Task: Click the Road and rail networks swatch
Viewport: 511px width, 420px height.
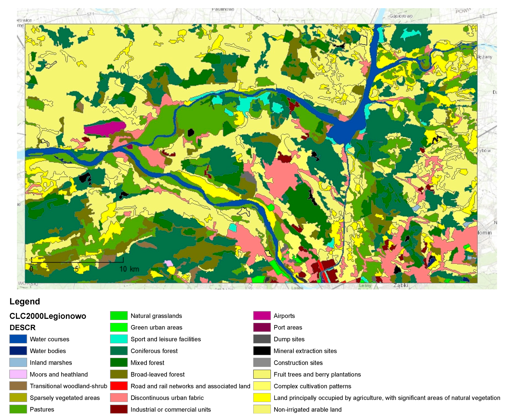Action: [119, 386]
